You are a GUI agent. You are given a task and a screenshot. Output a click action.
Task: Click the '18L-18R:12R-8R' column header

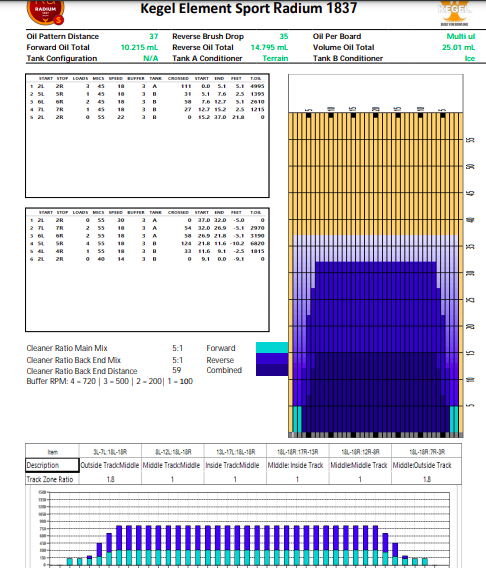click(x=360, y=452)
